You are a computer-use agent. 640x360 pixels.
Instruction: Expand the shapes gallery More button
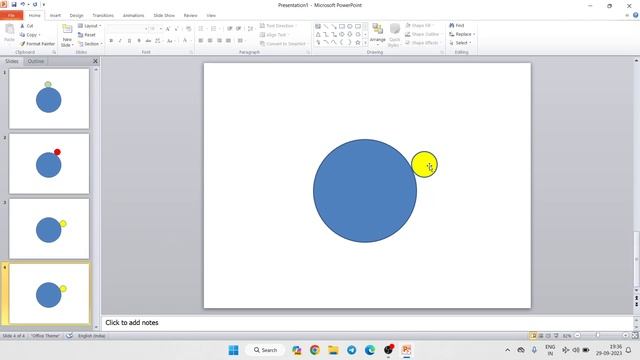coord(365,42)
